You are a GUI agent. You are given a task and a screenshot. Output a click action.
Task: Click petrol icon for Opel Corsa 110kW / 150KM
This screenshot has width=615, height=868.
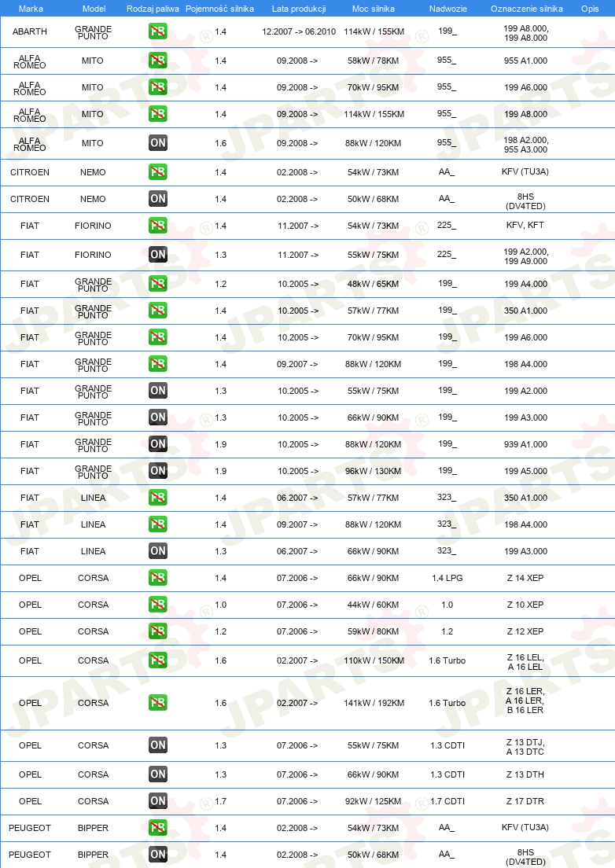tap(158, 660)
